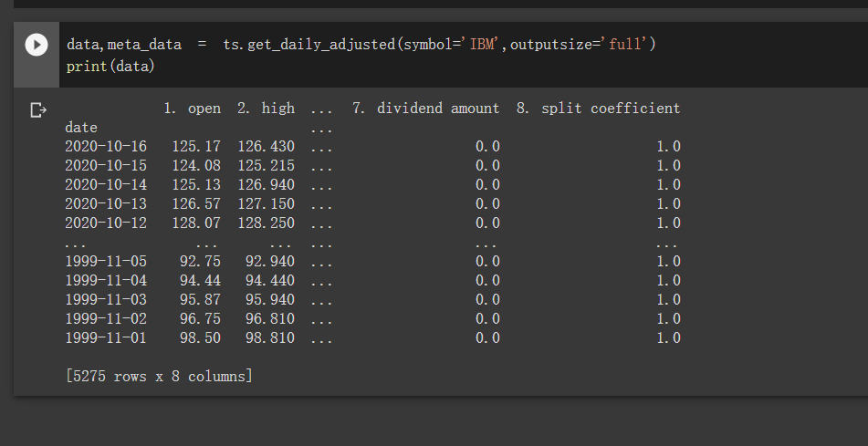Click the high value 96.810

(x=270, y=318)
